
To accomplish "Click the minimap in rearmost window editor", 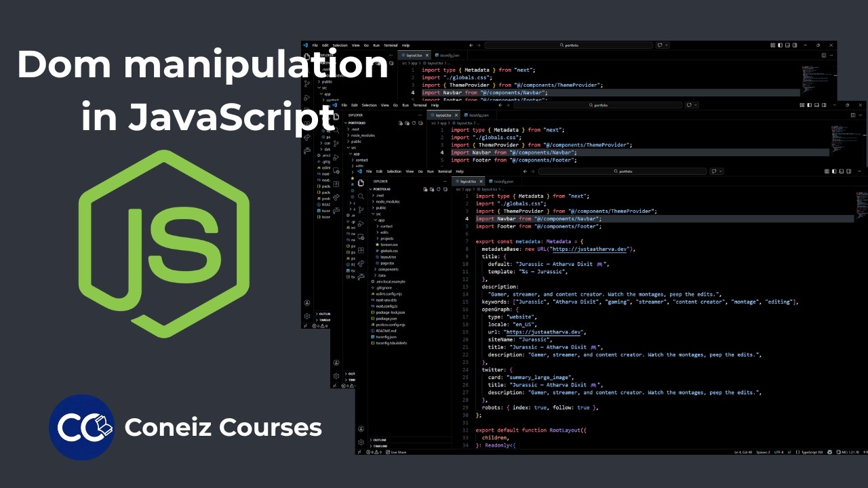I will tap(817, 78).
